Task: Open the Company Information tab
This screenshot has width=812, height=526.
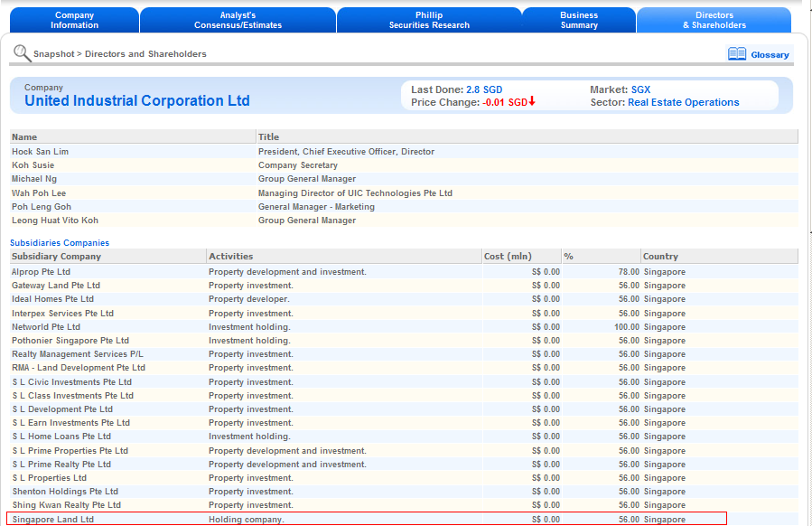Action: [x=74, y=20]
